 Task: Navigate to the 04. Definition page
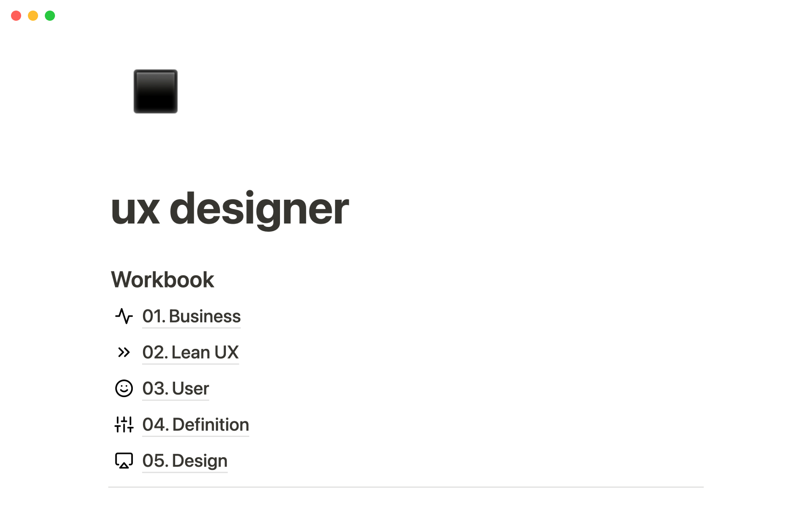195,424
